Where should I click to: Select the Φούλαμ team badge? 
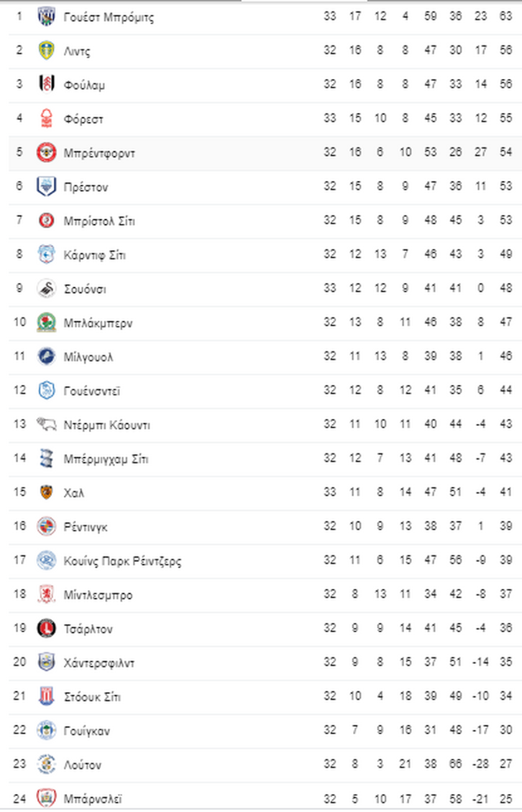click(47, 85)
